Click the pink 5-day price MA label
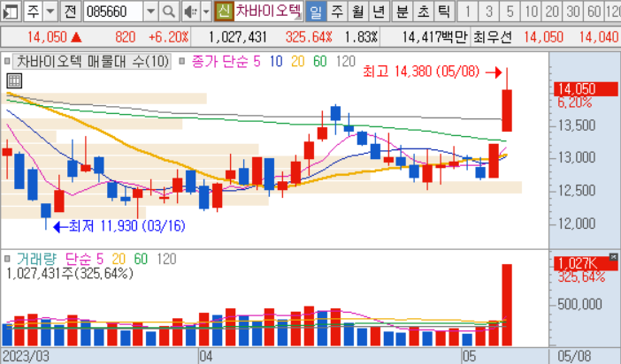This screenshot has width=621, height=364. 257,61
